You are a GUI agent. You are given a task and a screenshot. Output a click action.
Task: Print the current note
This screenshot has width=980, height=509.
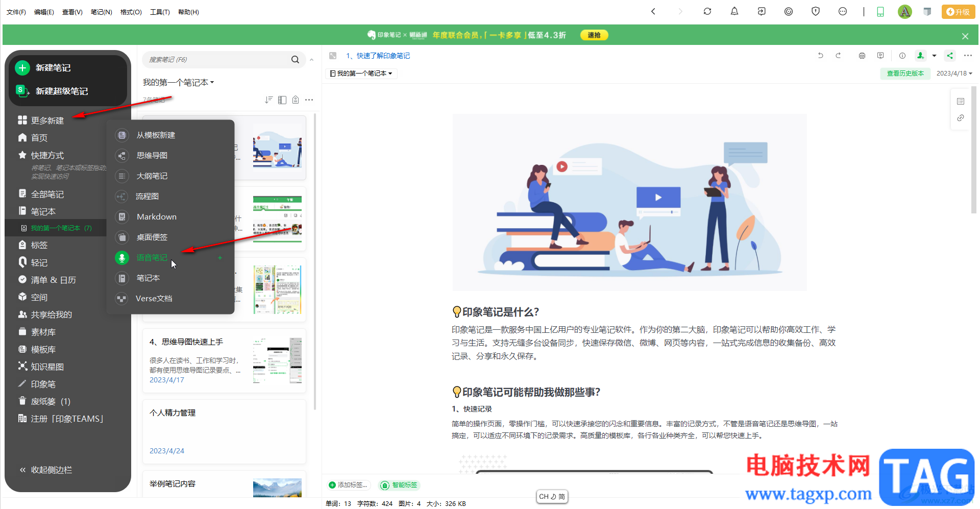click(x=862, y=56)
